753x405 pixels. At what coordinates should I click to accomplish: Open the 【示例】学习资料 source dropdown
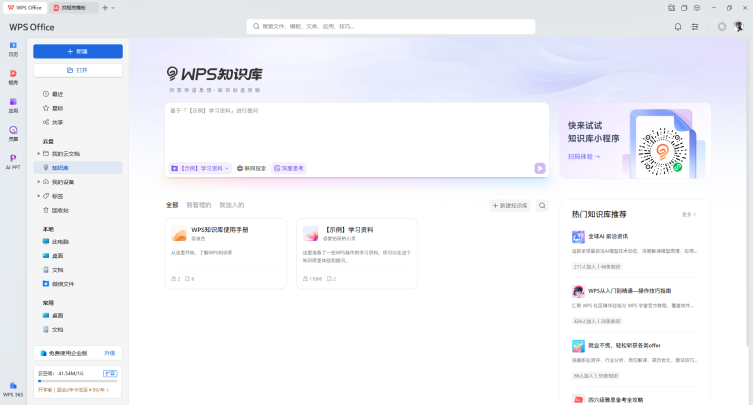point(201,168)
